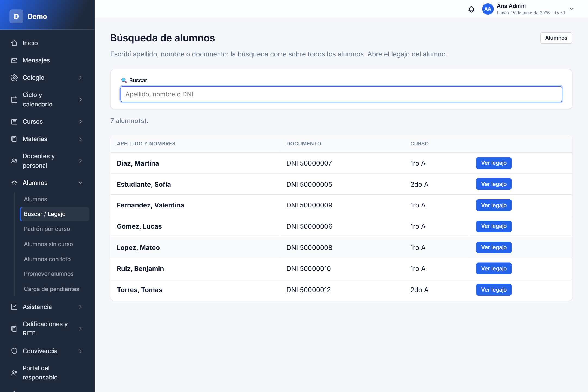Click the Docentes y personal people icon
The height and width of the screenshot is (392, 588).
[14, 161]
